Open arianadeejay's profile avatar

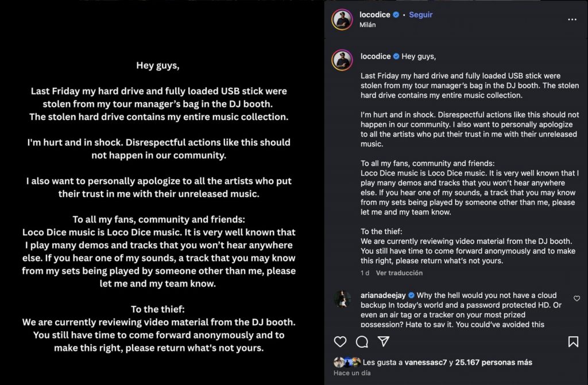(x=342, y=299)
